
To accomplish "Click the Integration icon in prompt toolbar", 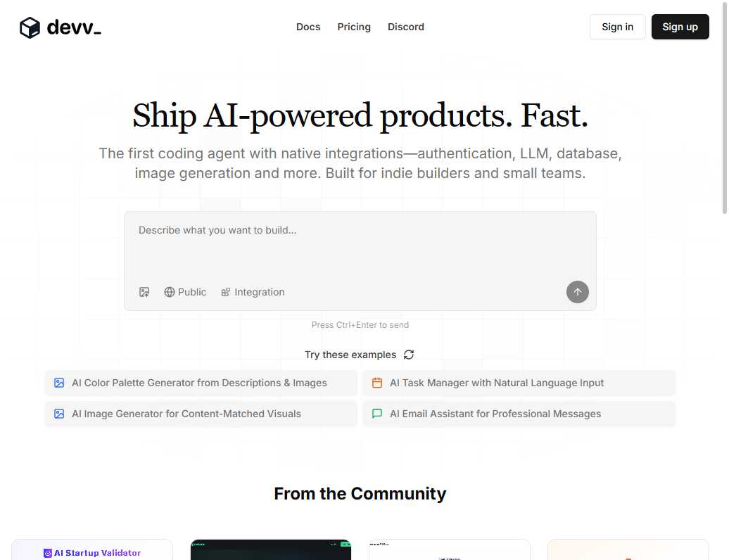I will click(226, 292).
